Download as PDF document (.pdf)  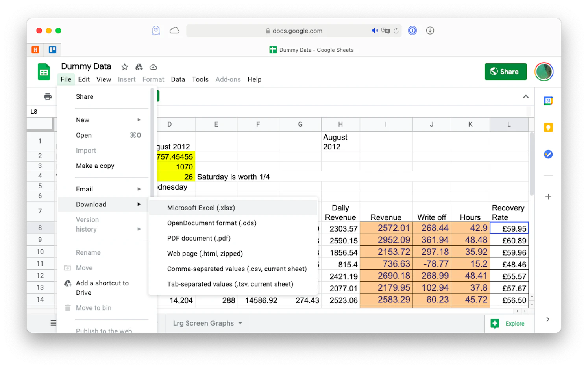233,238
